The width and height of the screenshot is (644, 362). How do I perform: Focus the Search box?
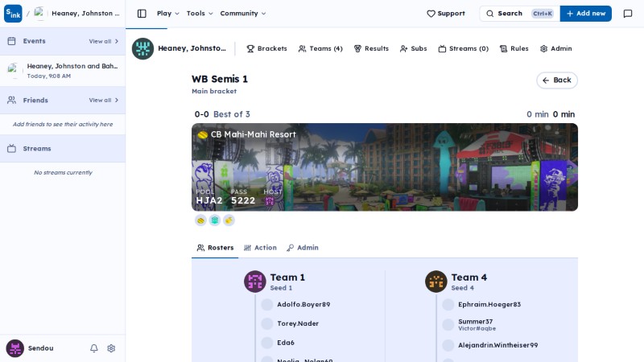(519, 14)
